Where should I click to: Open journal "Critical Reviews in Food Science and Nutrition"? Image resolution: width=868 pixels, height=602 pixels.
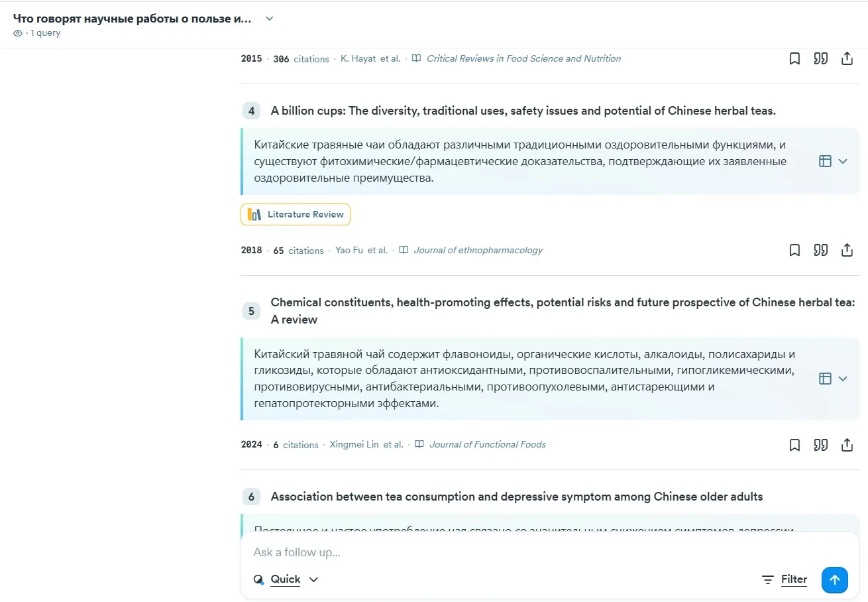click(523, 58)
